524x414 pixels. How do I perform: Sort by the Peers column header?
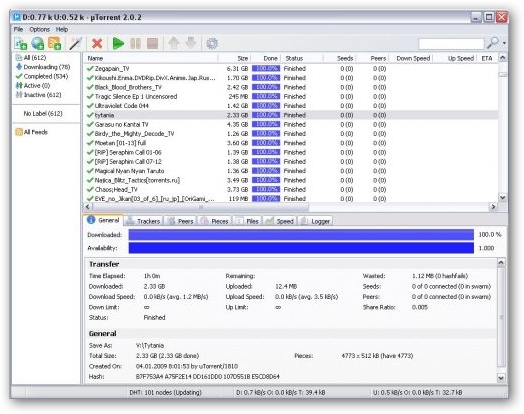373,58
